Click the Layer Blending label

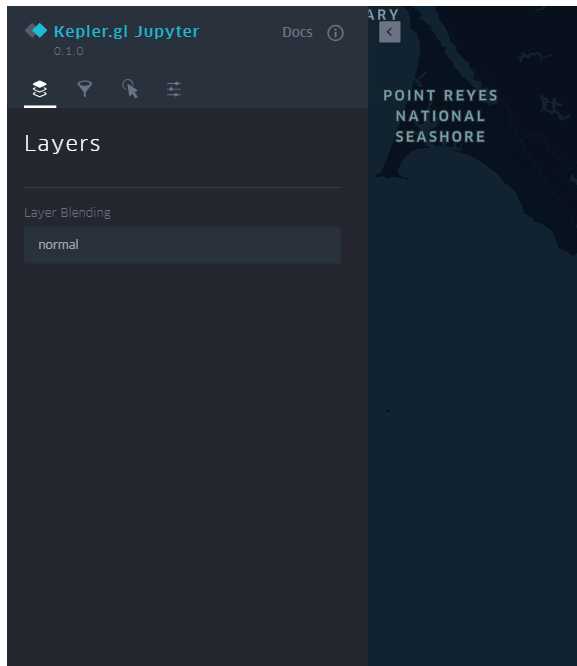[x=67, y=212]
